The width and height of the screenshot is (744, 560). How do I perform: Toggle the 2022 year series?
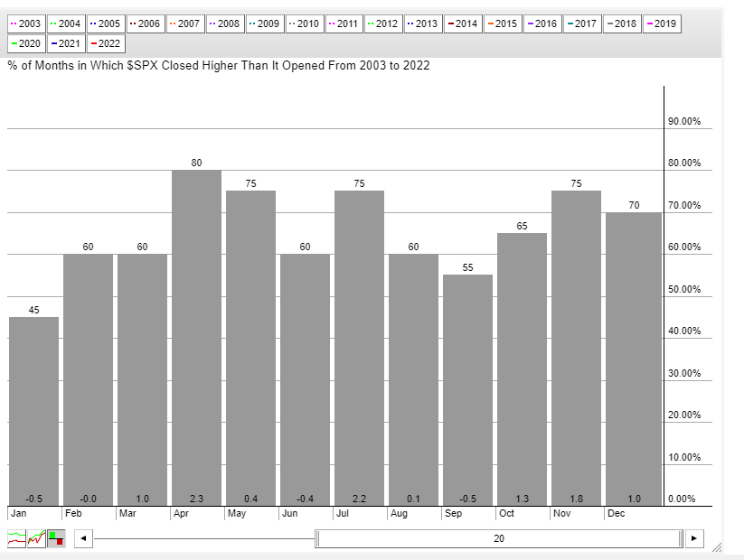(106, 43)
